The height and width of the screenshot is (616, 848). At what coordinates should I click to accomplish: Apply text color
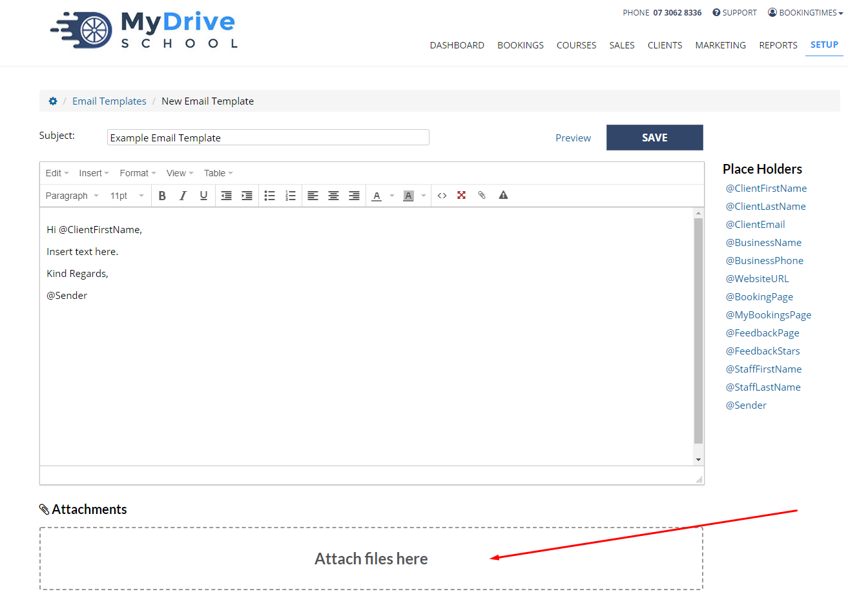[377, 196]
